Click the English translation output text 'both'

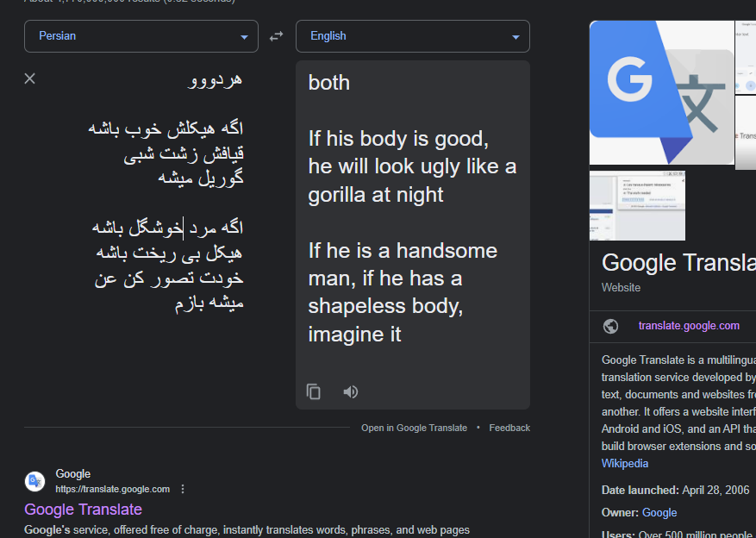point(328,83)
